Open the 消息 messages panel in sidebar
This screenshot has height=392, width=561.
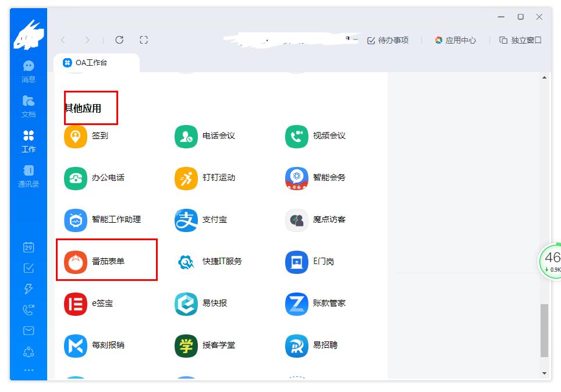coord(28,71)
